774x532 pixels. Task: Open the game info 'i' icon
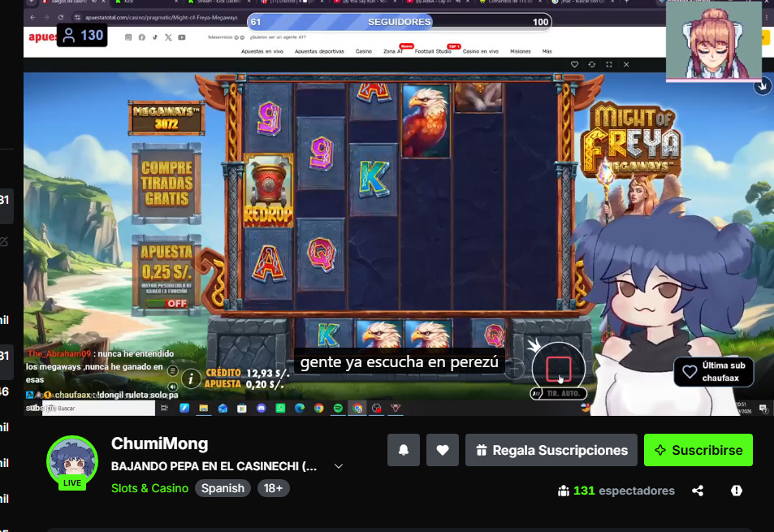(191, 379)
